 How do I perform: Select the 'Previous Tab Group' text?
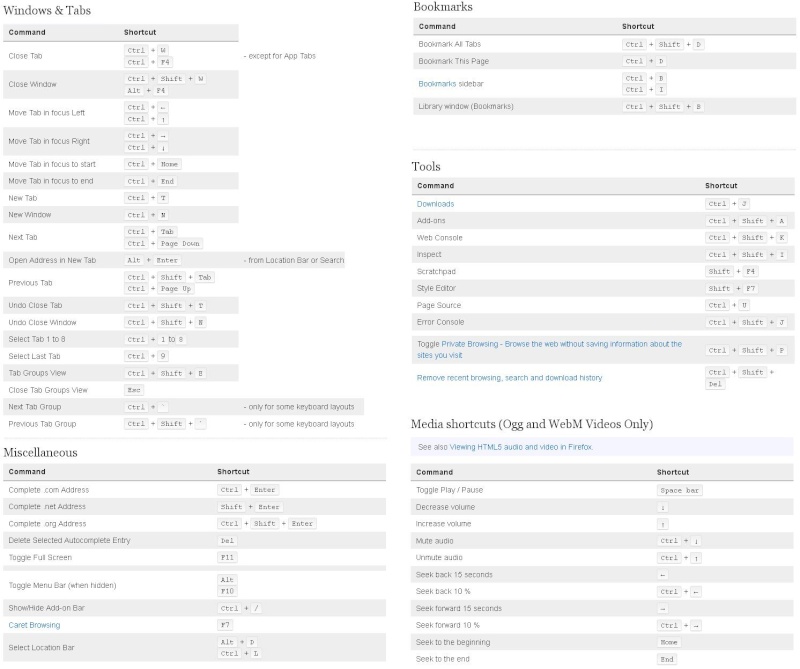42,424
